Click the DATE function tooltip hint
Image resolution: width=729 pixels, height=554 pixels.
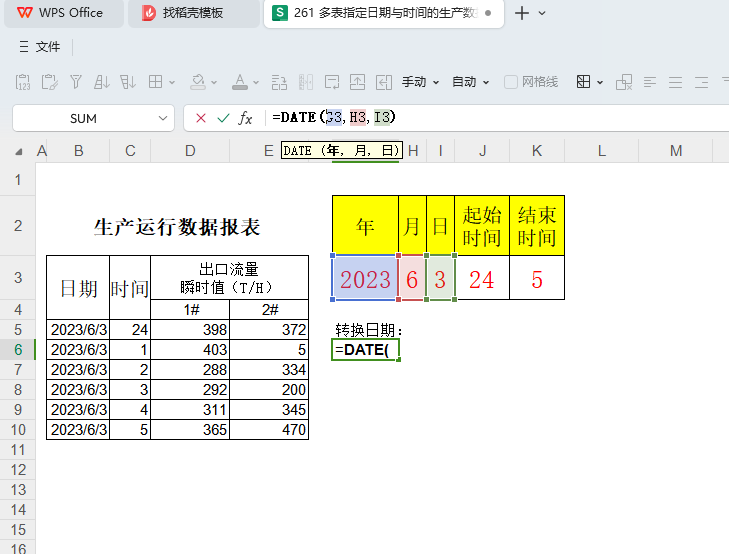pyautogui.click(x=342, y=151)
